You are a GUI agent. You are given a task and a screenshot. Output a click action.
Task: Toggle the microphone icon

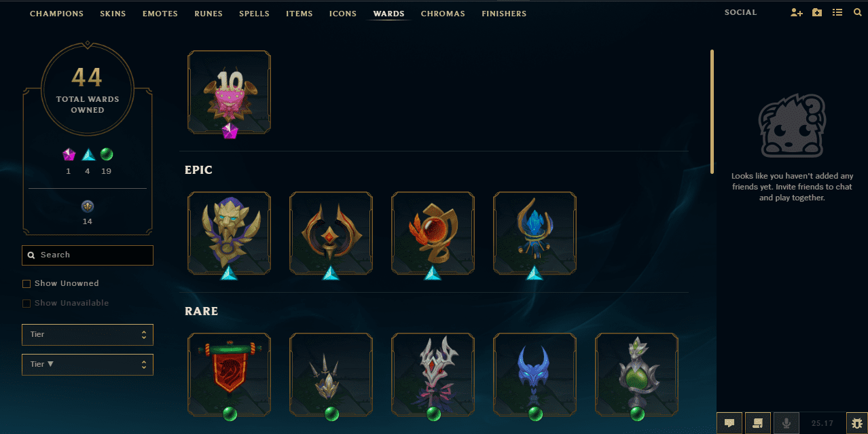click(786, 423)
